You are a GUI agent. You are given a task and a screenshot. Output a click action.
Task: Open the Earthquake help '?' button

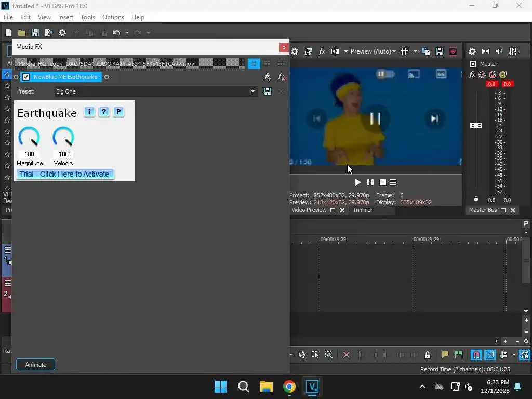(x=104, y=112)
